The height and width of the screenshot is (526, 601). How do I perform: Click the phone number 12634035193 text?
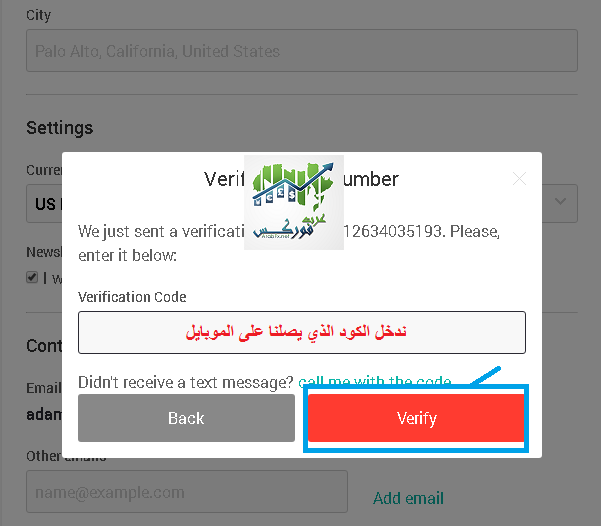click(x=394, y=232)
